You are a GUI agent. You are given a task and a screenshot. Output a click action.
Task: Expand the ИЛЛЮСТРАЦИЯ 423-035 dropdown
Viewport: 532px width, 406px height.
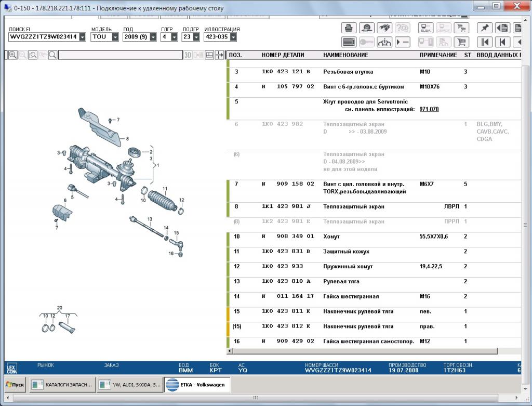click(x=233, y=37)
